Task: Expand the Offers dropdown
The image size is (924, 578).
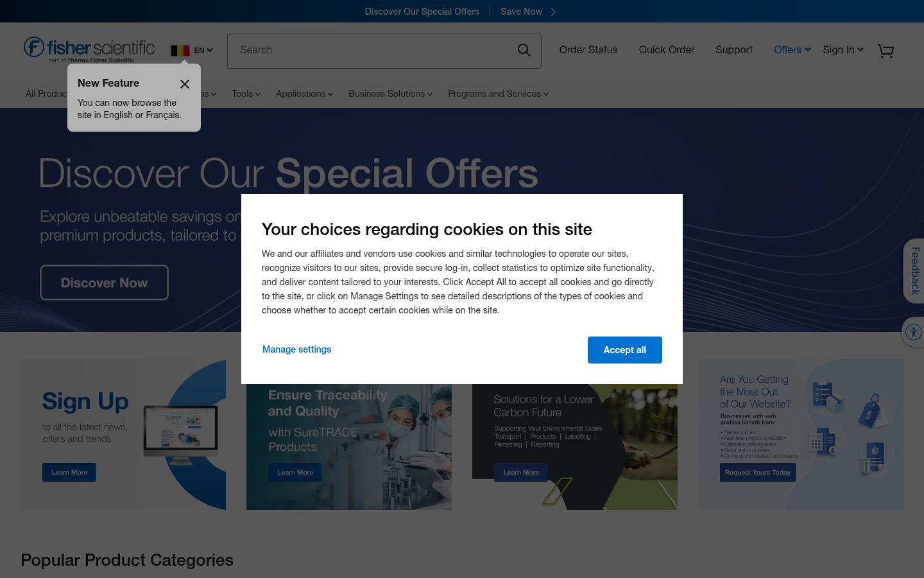Action: [x=792, y=49]
